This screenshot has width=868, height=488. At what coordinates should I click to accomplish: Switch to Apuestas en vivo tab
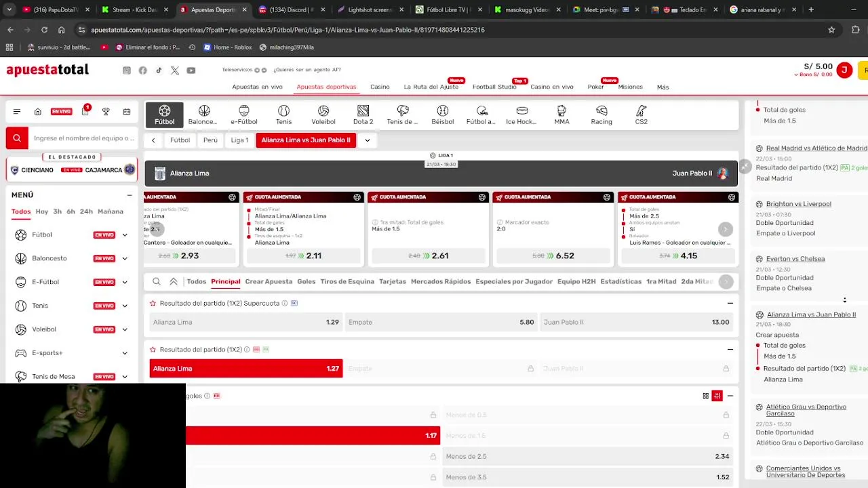[257, 87]
